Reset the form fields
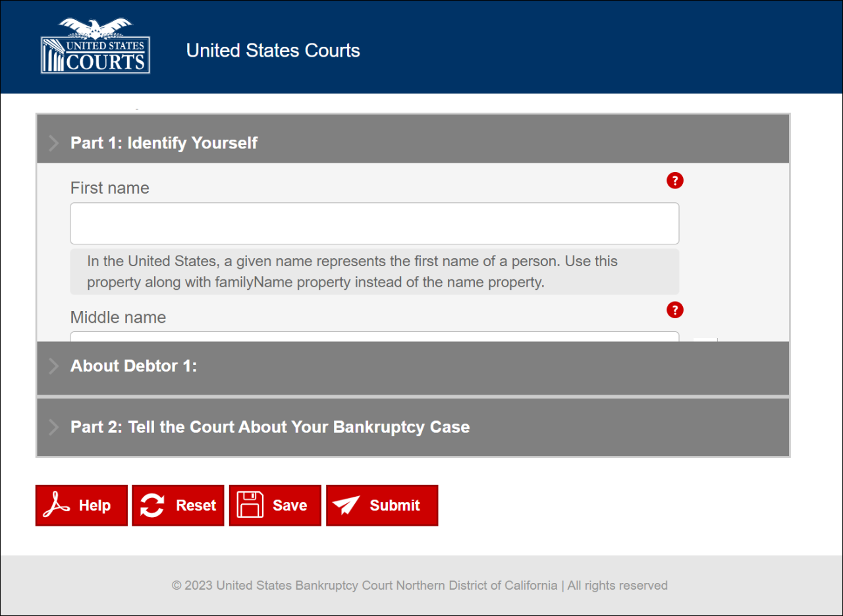The width and height of the screenshot is (843, 616). pos(178,505)
